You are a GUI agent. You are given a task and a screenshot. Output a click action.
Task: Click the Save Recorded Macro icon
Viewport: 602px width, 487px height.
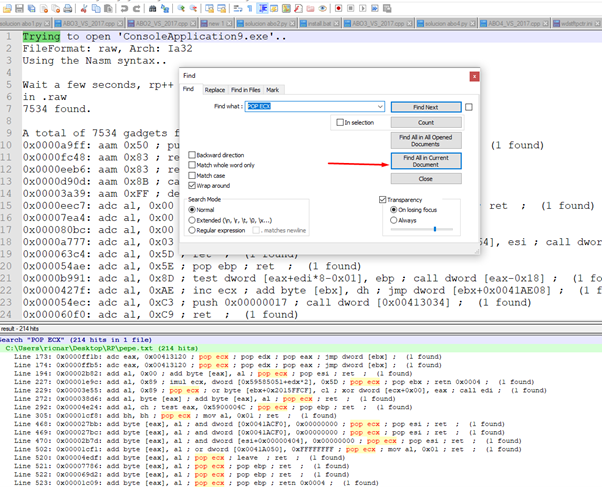(x=387, y=8)
